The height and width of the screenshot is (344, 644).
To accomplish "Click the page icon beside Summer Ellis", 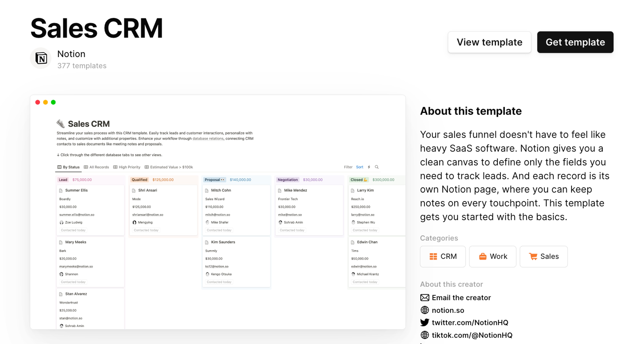I will (61, 191).
